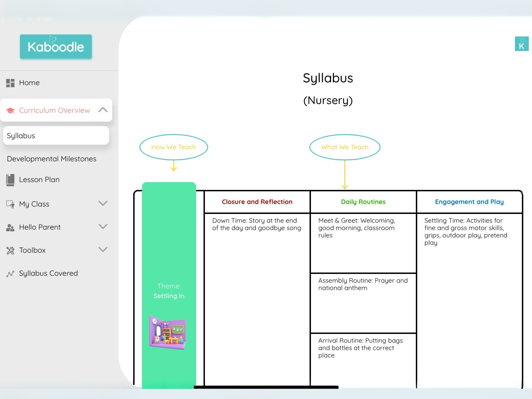532x399 pixels.
Task: Click the How We Teach oval
Action: pos(174,147)
